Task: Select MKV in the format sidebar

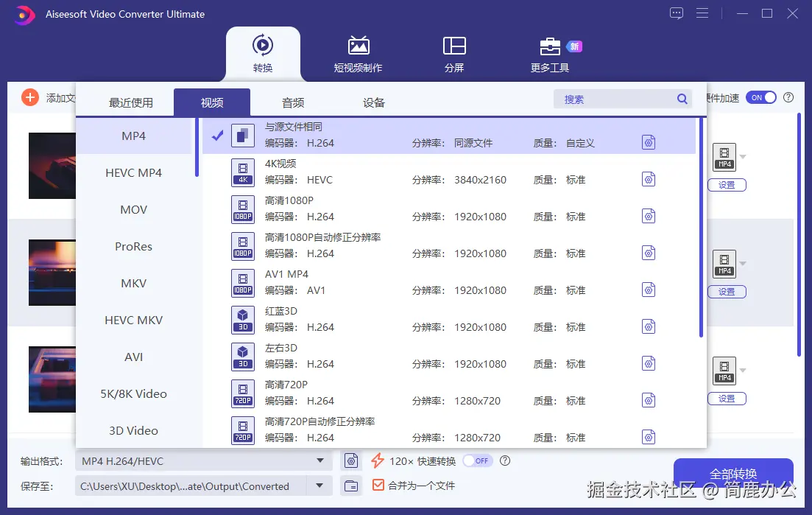Action: tap(133, 283)
